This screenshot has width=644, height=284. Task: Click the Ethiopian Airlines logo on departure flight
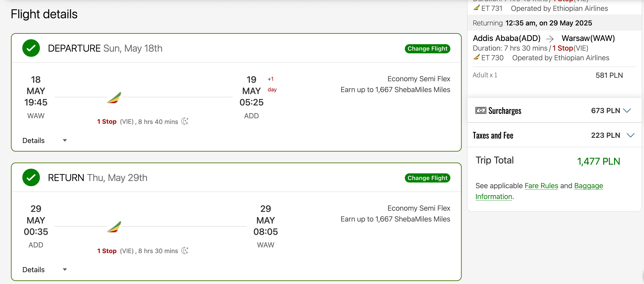[114, 98]
